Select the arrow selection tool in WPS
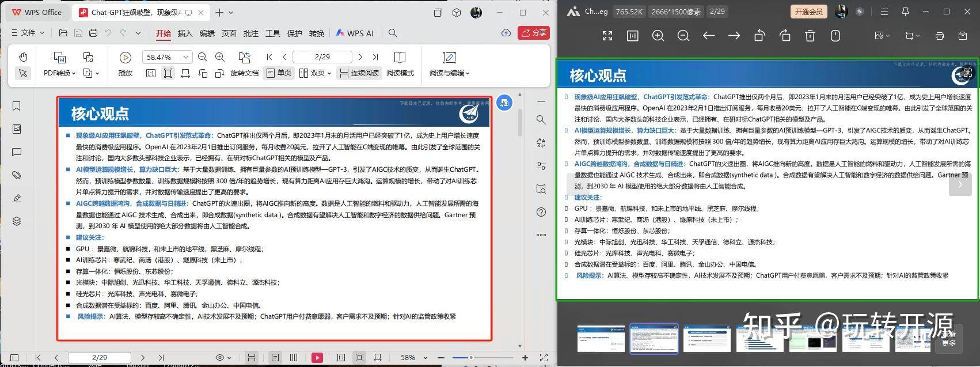This screenshot has width=980, height=367. click(23, 73)
